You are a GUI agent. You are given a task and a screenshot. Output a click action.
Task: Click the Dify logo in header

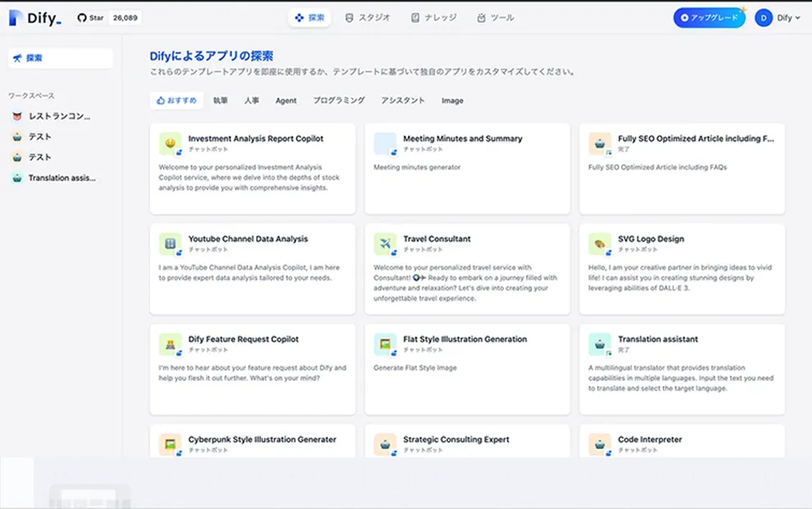tap(35, 17)
